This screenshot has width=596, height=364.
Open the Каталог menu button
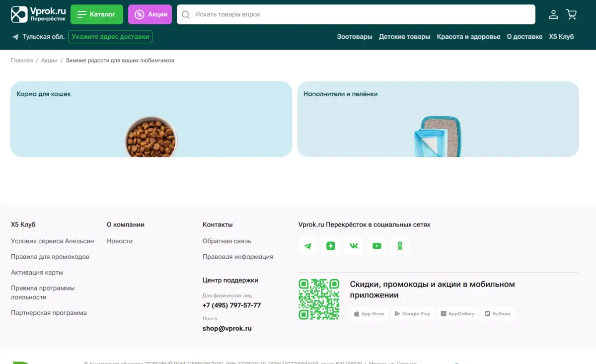pos(96,14)
